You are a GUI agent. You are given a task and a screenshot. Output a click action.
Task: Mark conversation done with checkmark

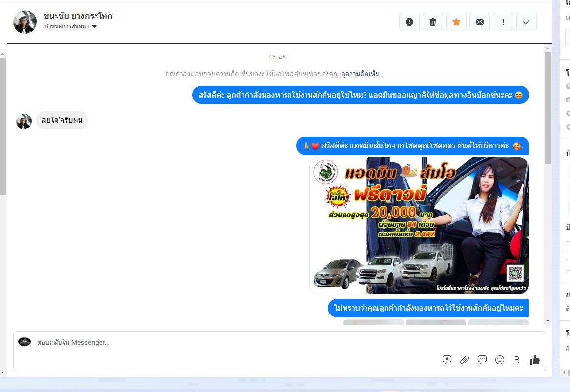point(527,22)
